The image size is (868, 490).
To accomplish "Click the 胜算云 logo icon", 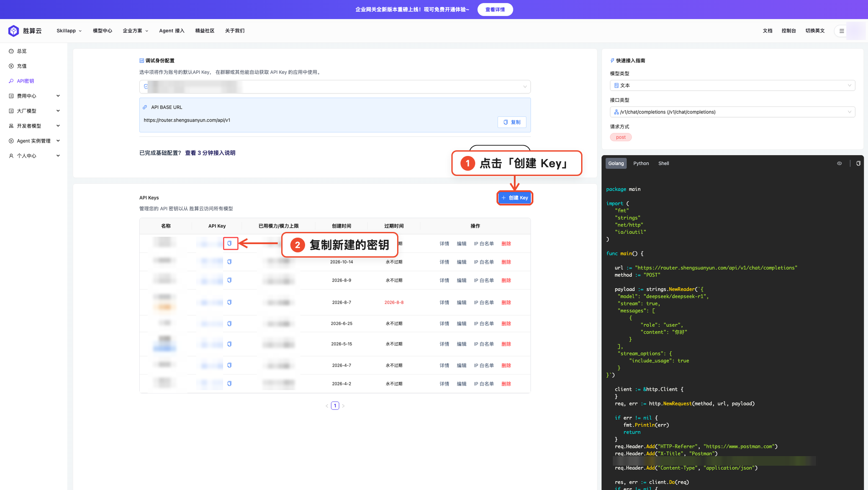I will (x=13, y=31).
